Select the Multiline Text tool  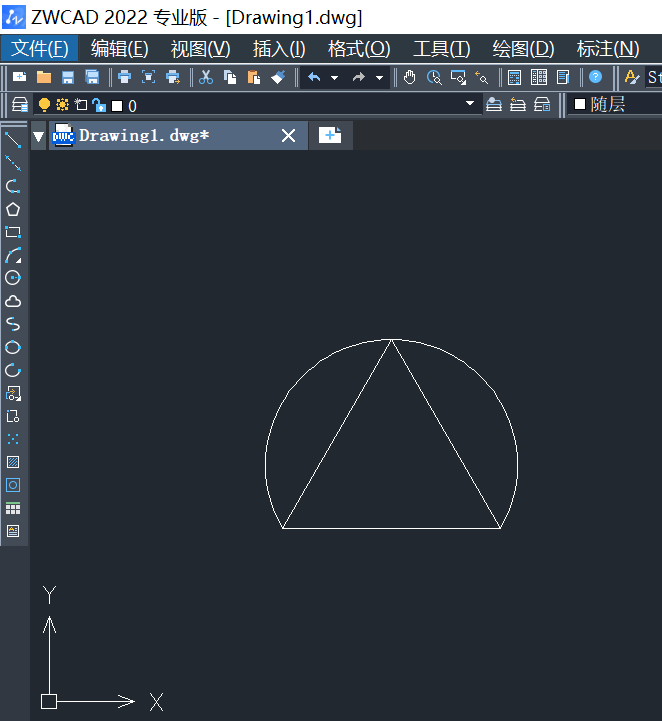13,531
